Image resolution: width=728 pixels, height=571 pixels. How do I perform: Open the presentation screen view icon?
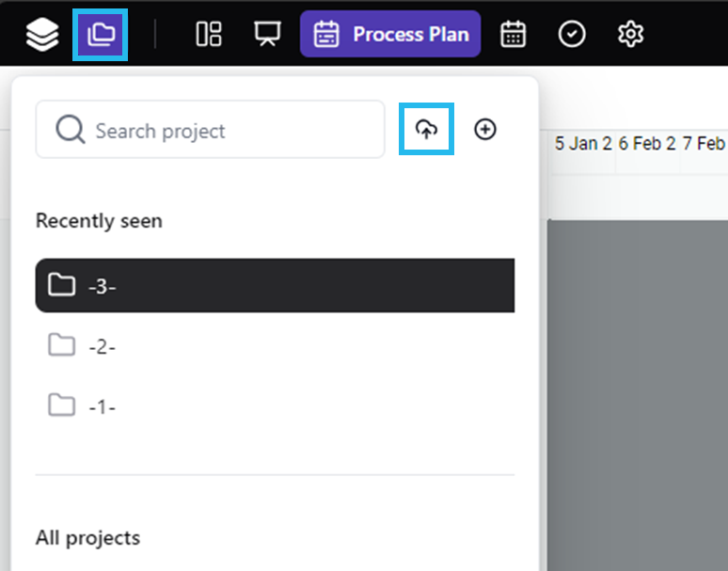[x=267, y=35]
